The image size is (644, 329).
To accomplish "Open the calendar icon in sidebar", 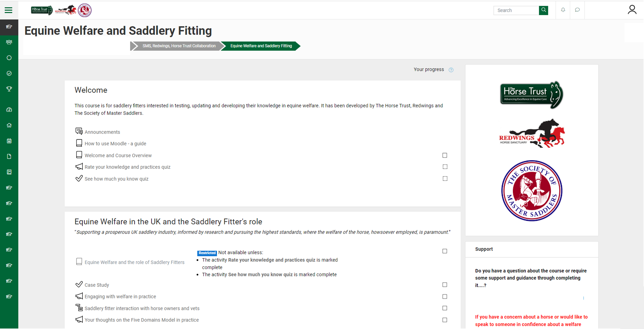I will pos(9,141).
